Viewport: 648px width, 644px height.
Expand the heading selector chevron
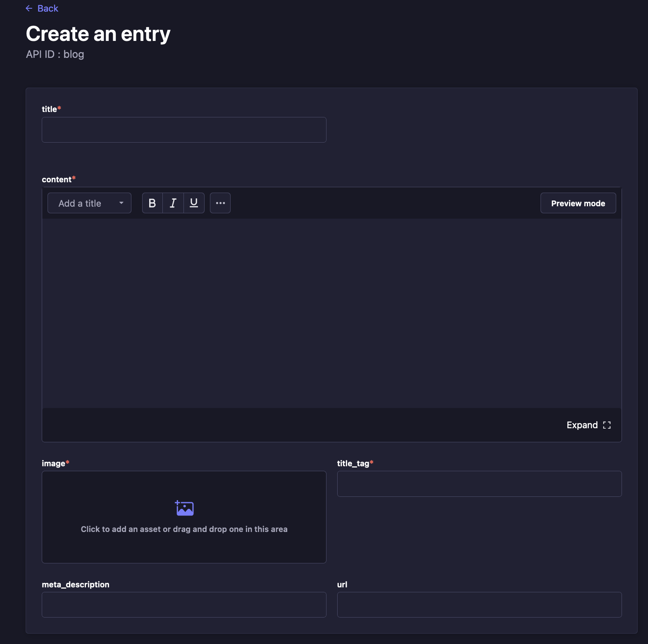pyautogui.click(x=121, y=203)
